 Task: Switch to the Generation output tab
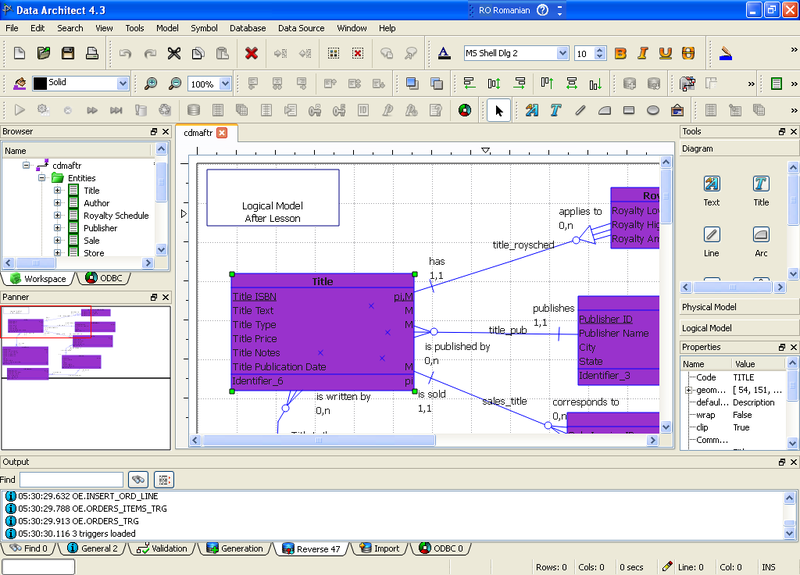[235, 548]
